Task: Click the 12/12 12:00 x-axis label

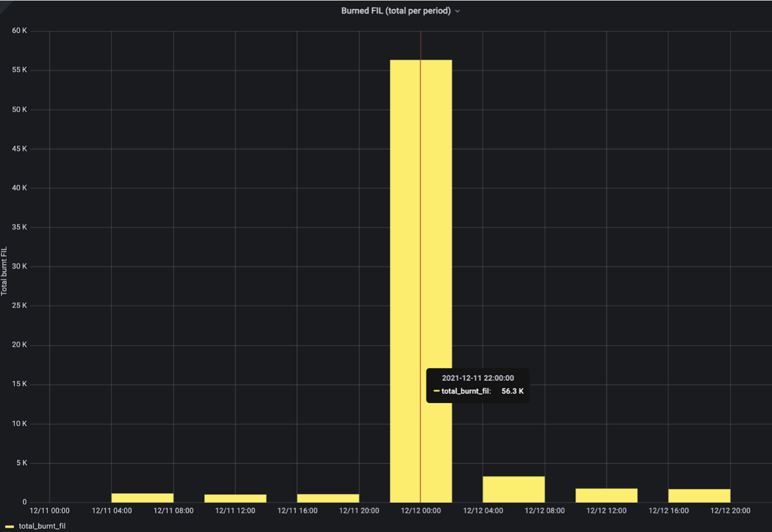Action: point(607,511)
